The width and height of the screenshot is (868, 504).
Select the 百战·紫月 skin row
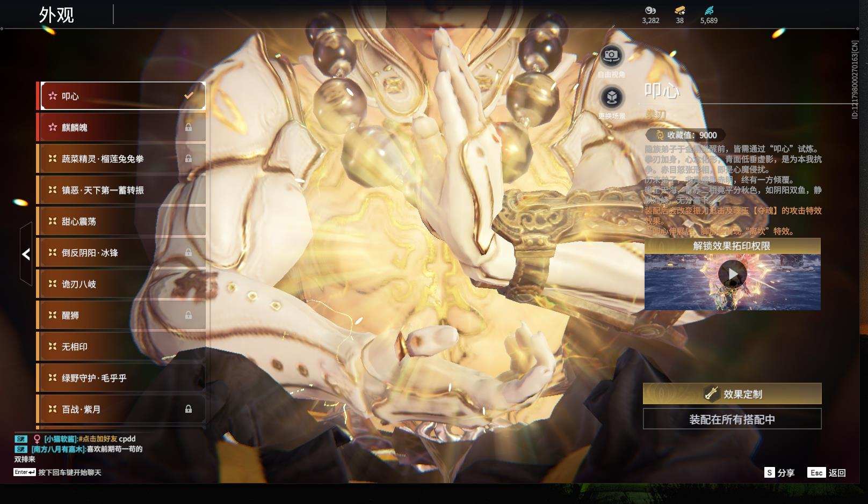[122, 409]
